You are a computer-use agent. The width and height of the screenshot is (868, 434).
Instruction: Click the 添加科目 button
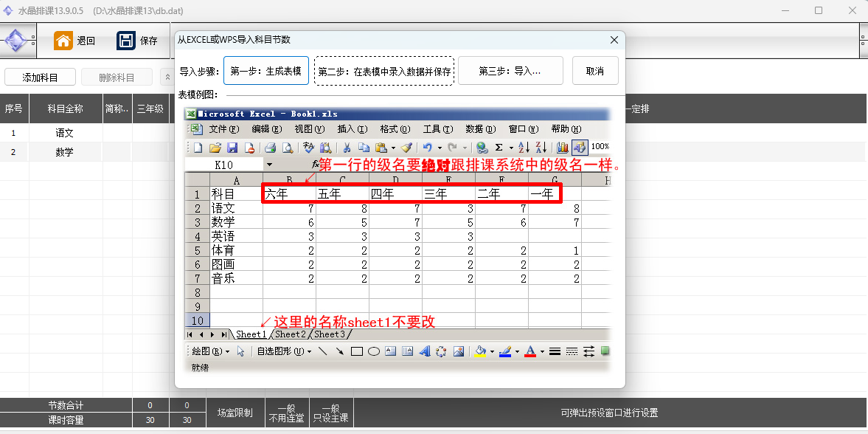click(40, 77)
